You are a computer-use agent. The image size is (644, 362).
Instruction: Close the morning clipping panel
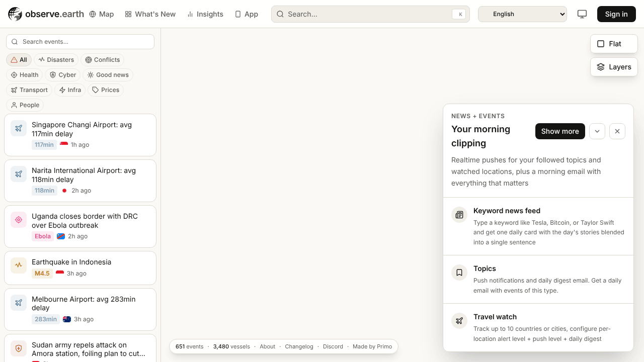(x=617, y=131)
